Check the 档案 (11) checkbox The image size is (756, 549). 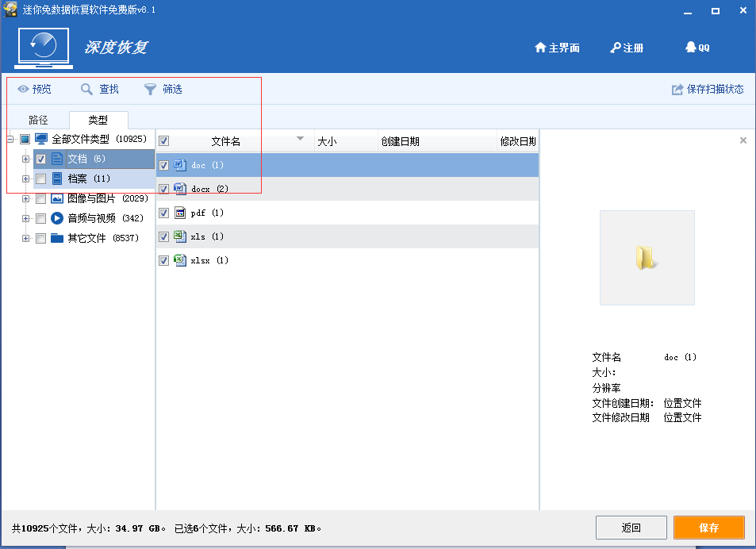click(x=41, y=179)
